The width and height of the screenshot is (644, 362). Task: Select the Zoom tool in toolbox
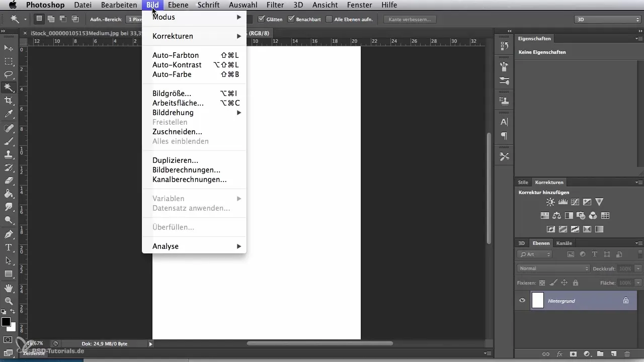(x=9, y=301)
